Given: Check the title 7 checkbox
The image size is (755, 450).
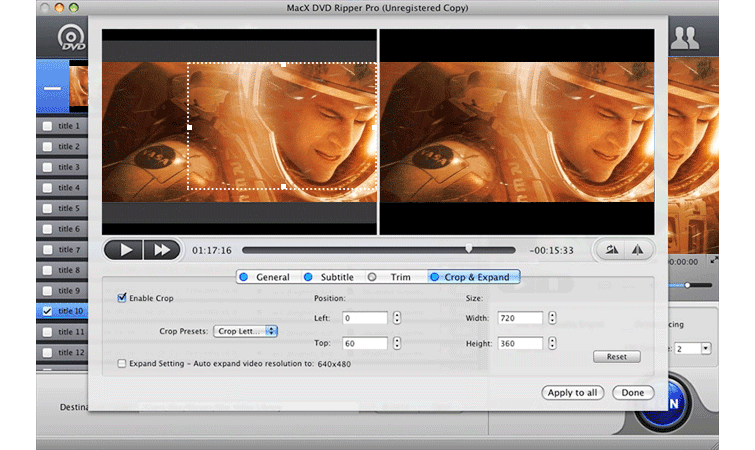Looking at the screenshot, I should [47, 250].
